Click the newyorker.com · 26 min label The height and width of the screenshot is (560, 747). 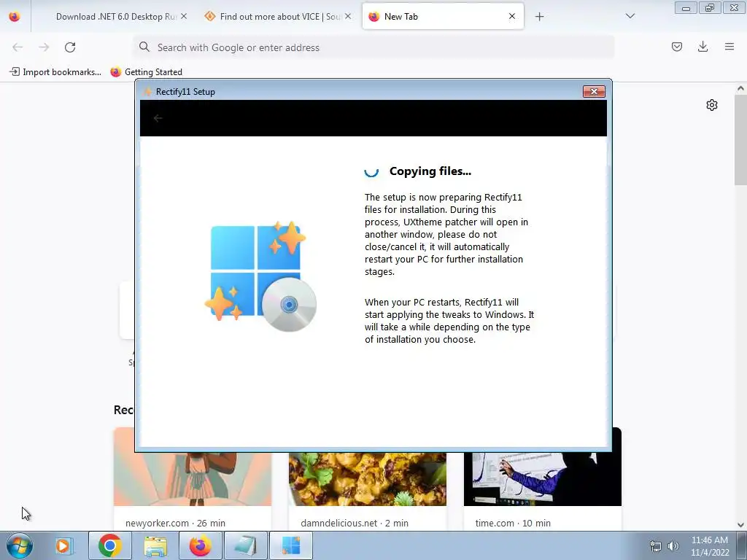coord(175,523)
